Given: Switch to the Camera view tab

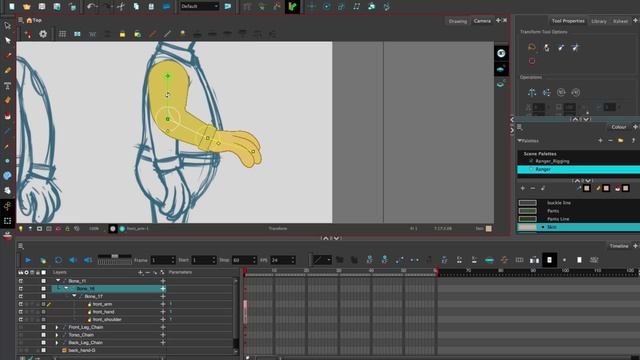Looking at the screenshot, I should (482, 21).
